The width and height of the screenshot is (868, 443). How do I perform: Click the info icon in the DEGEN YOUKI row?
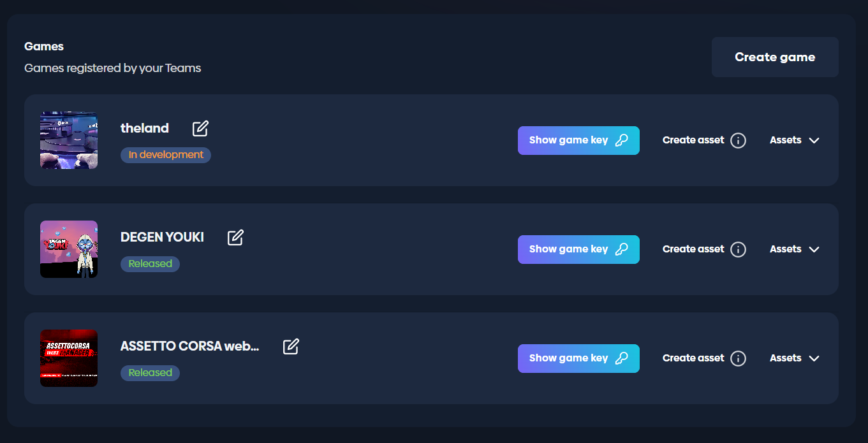point(738,249)
